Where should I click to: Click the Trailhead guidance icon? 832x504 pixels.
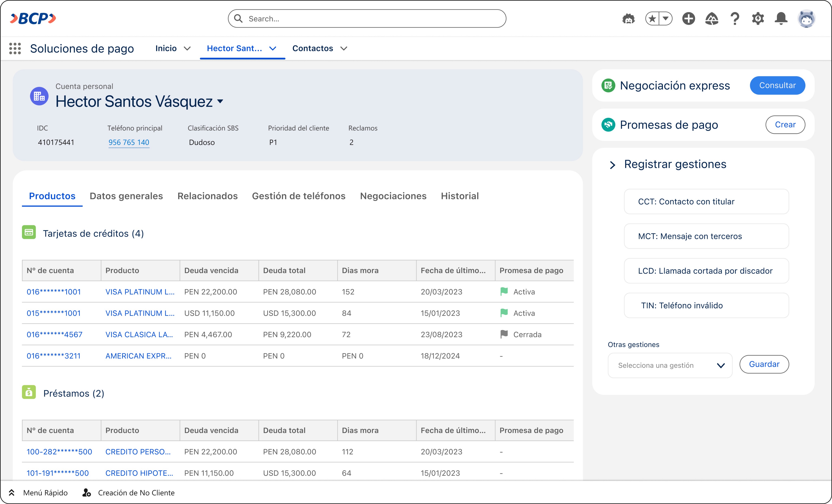[712, 18]
